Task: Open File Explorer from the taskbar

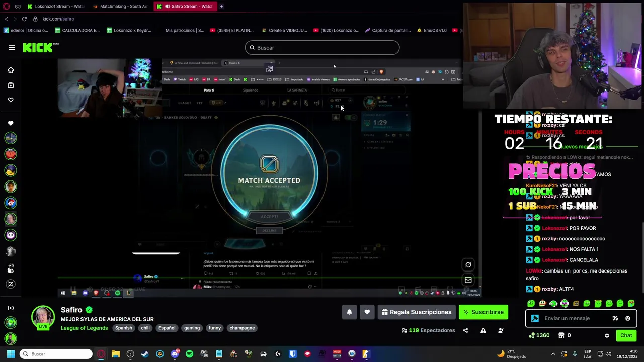Action: [x=116, y=354]
